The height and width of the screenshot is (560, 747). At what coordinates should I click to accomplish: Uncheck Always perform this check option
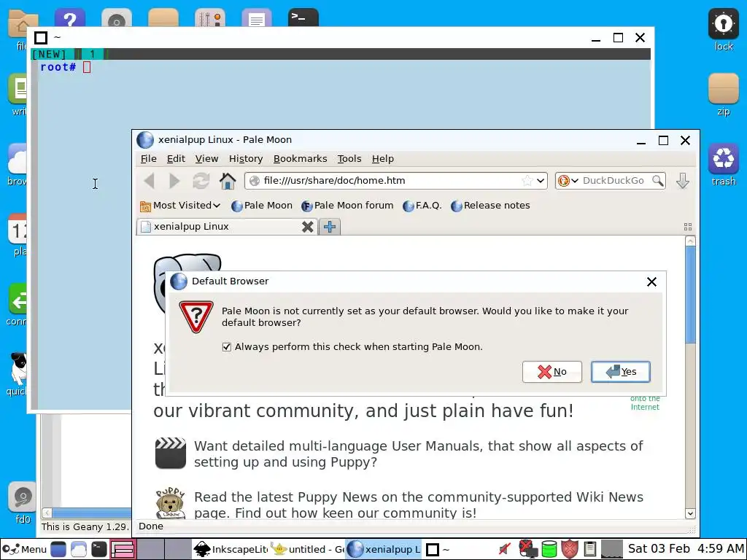227,347
